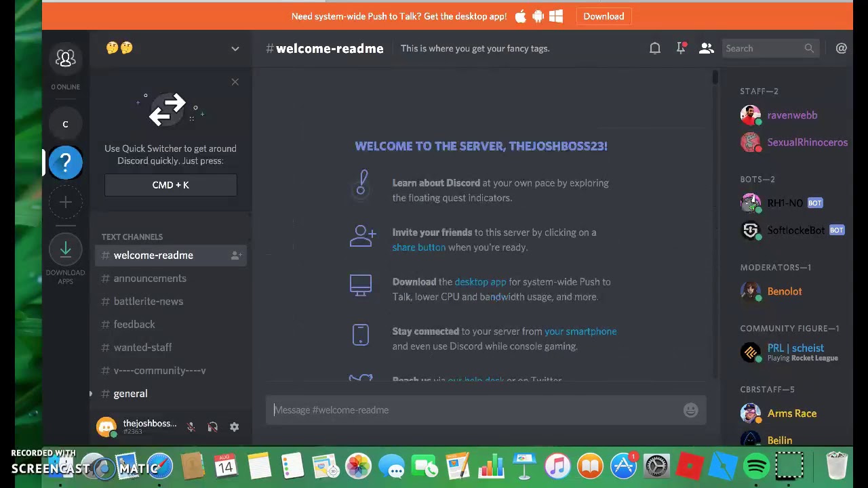Open recent mentions at-sign icon
This screenshot has height=488, width=868.
pyautogui.click(x=842, y=48)
